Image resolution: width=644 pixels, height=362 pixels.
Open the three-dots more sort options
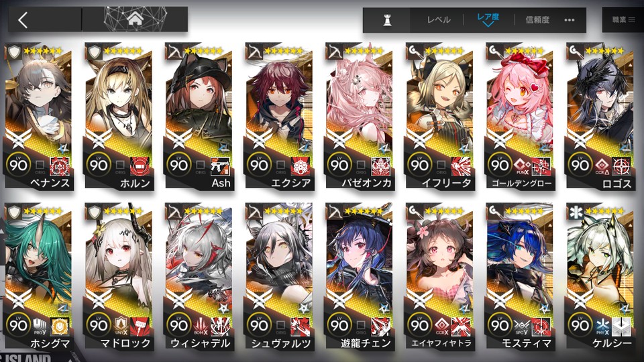570,19
